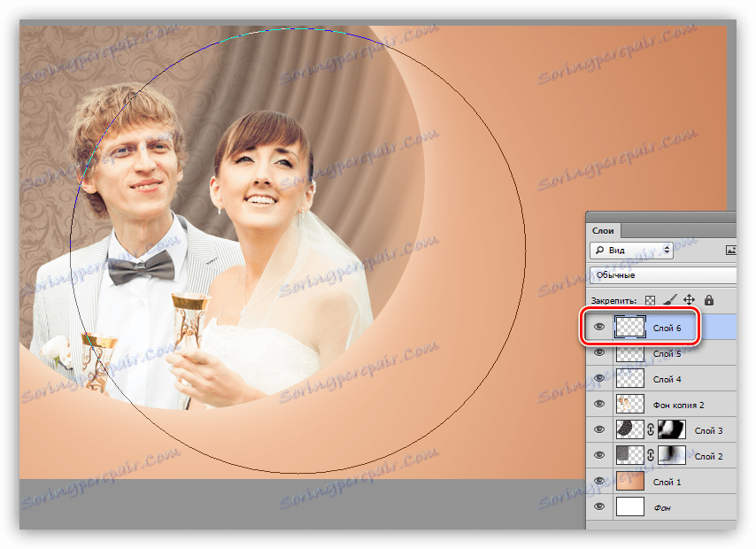Image resolution: width=756 pixels, height=549 pixels.
Task: Switch to the Слои tab
Action: click(603, 230)
